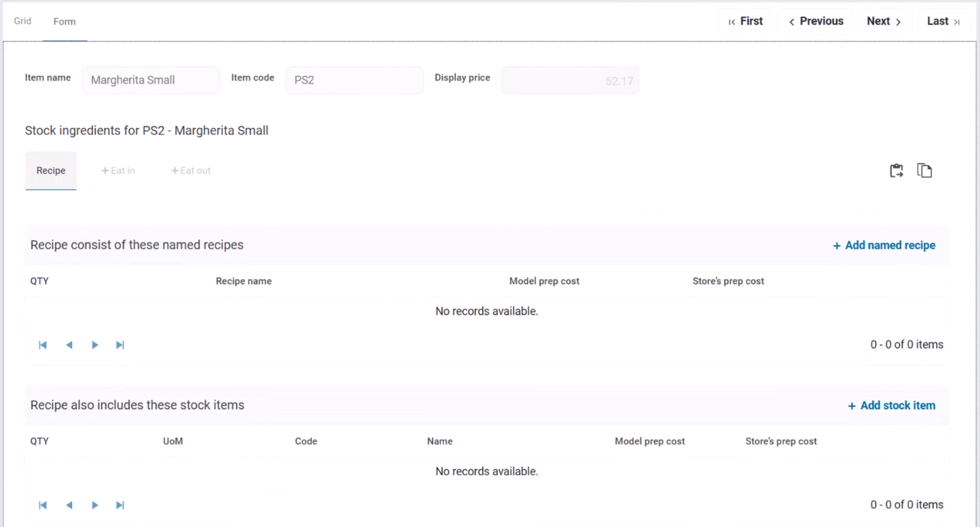Screen dimensions: 980x527
Task: Go to previous page of named recipes
Action: (70, 345)
